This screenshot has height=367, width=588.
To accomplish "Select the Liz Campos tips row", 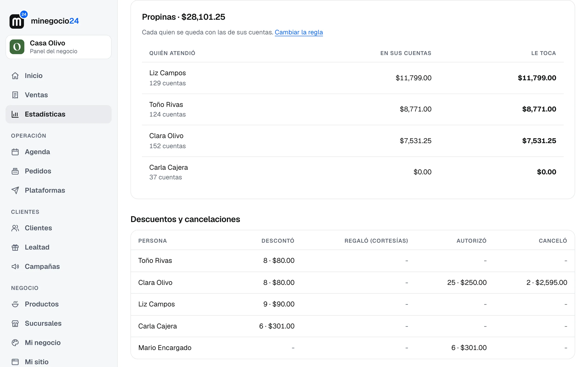I will click(x=353, y=78).
